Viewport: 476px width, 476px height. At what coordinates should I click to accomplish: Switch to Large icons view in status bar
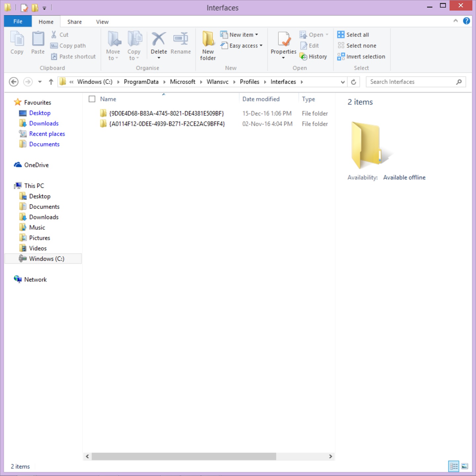464,466
